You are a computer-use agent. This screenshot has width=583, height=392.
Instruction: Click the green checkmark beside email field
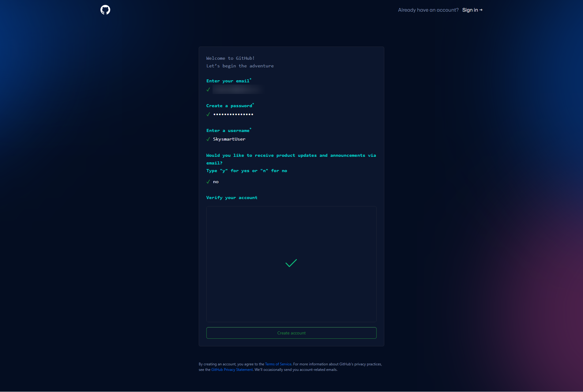click(208, 89)
